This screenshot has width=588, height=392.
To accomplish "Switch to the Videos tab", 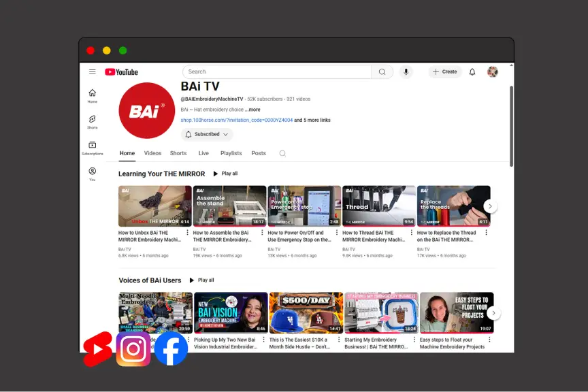I will tap(152, 154).
